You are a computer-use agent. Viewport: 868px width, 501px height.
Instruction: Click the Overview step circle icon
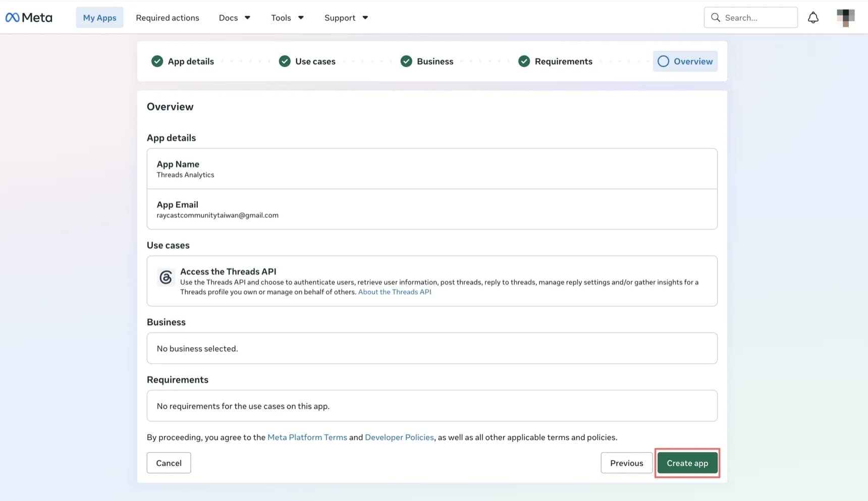coord(663,61)
